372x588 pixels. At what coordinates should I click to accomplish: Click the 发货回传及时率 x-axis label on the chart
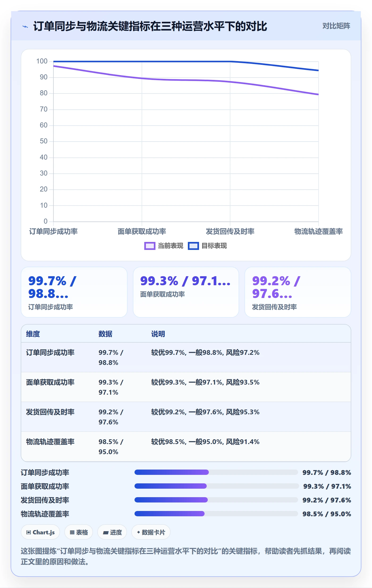[230, 231]
